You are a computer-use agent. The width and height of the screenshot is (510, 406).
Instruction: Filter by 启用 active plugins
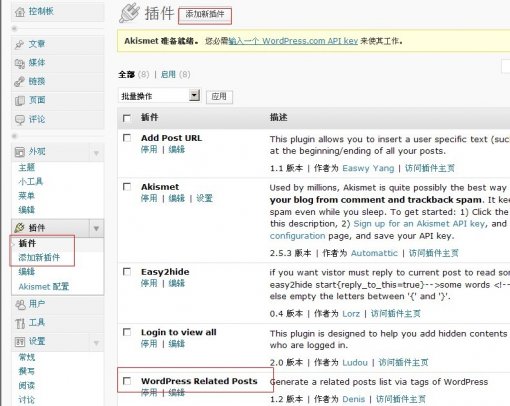(x=168, y=74)
